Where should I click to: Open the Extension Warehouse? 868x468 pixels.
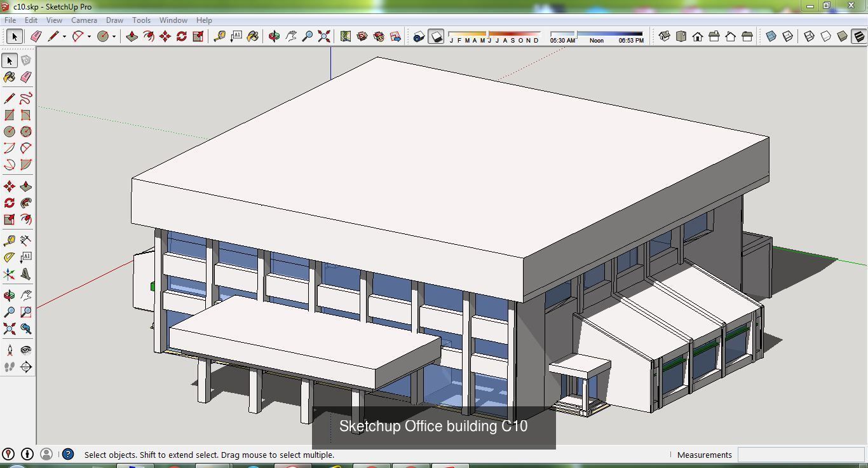coord(379,36)
